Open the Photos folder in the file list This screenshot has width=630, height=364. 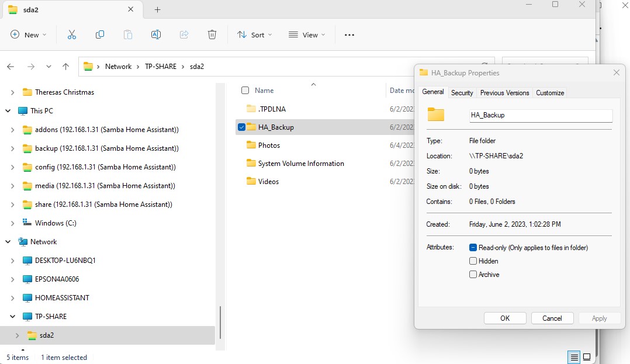tap(269, 145)
